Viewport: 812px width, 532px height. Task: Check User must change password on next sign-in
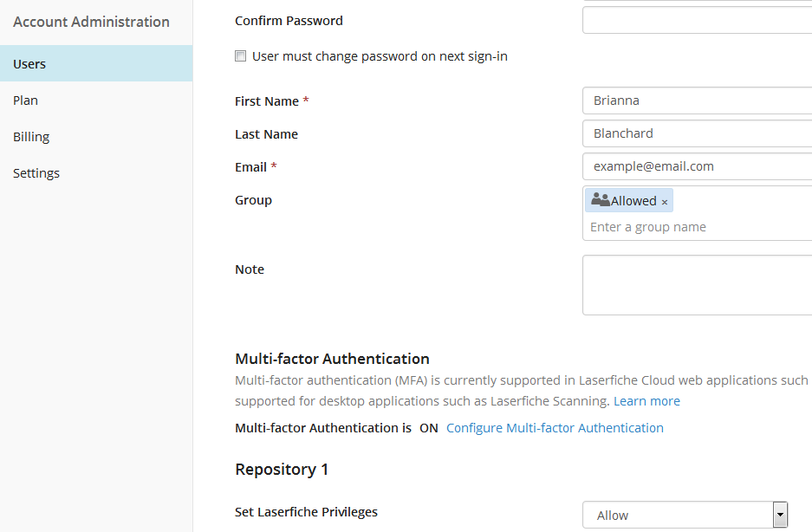pos(240,56)
